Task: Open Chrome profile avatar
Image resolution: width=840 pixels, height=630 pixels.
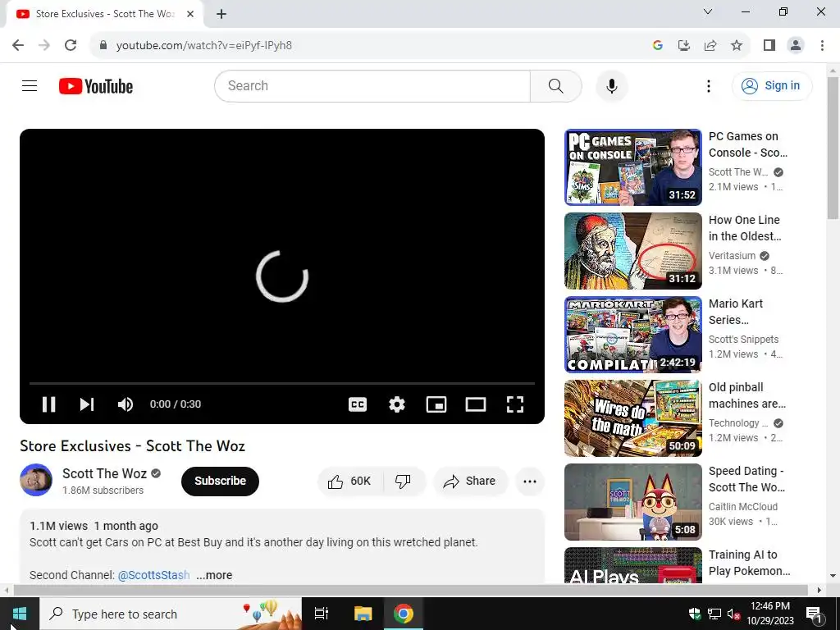Action: click(x=796, y=45)
